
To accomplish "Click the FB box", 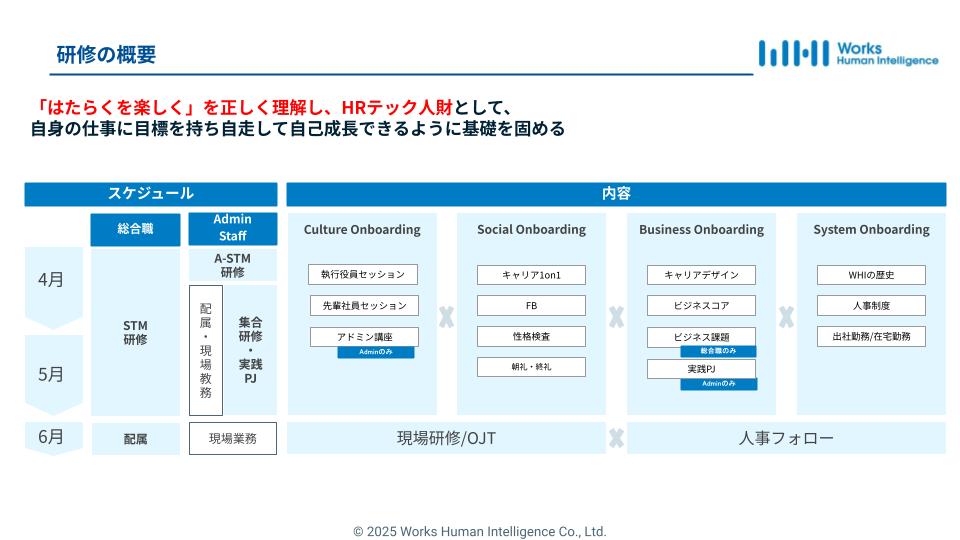I will coord(531,306).
